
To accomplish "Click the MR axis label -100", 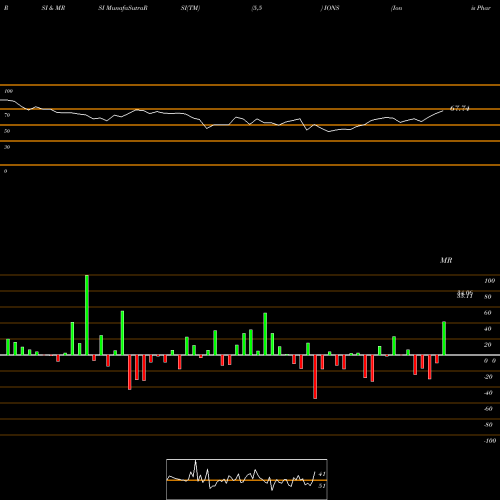I will [x=489, y=441].
